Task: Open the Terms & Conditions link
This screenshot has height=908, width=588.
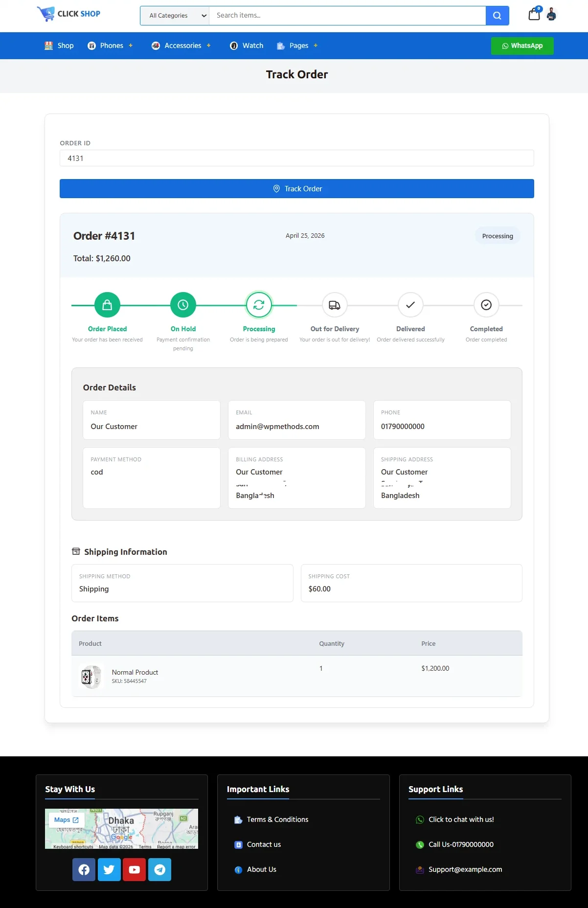Action: tap(277, 819)
